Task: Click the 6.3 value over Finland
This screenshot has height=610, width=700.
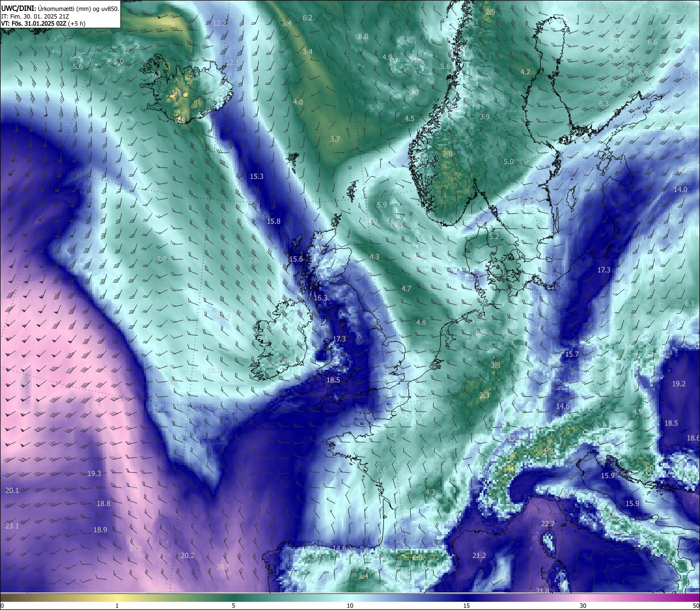Action: [604, 103]
